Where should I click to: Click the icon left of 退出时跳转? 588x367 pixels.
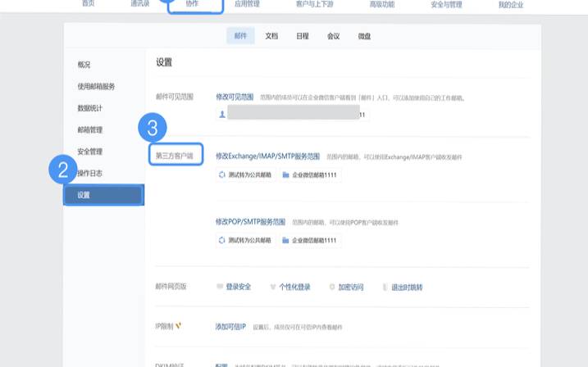[385, 288]
